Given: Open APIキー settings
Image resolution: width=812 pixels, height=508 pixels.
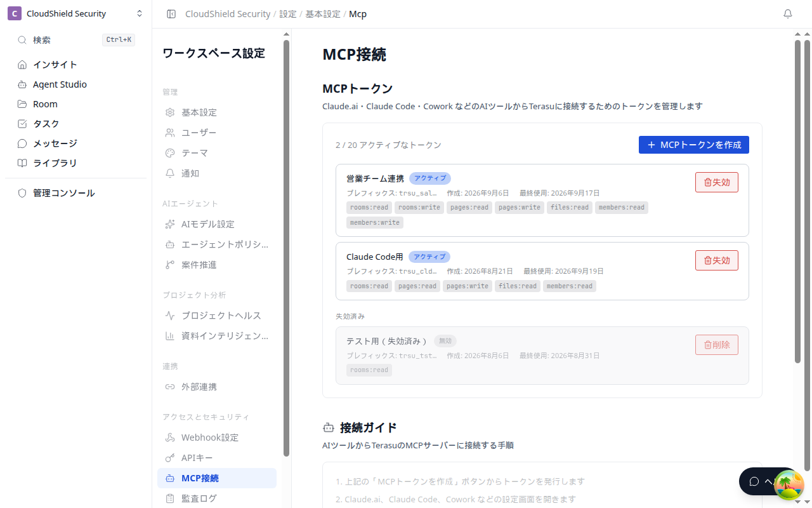Looking at the screenshot, I should pyautogui.click(x=217, y=458).
